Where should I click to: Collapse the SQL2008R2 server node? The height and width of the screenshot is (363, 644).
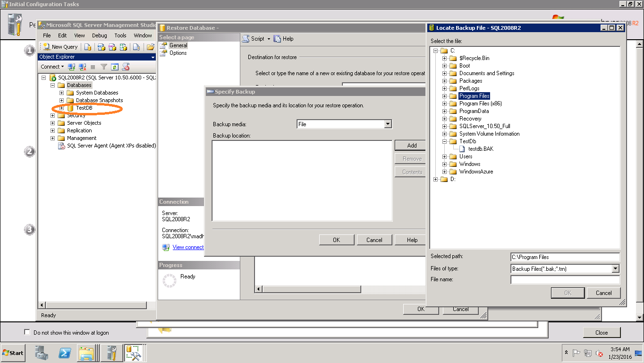click(x=43, y=78)
